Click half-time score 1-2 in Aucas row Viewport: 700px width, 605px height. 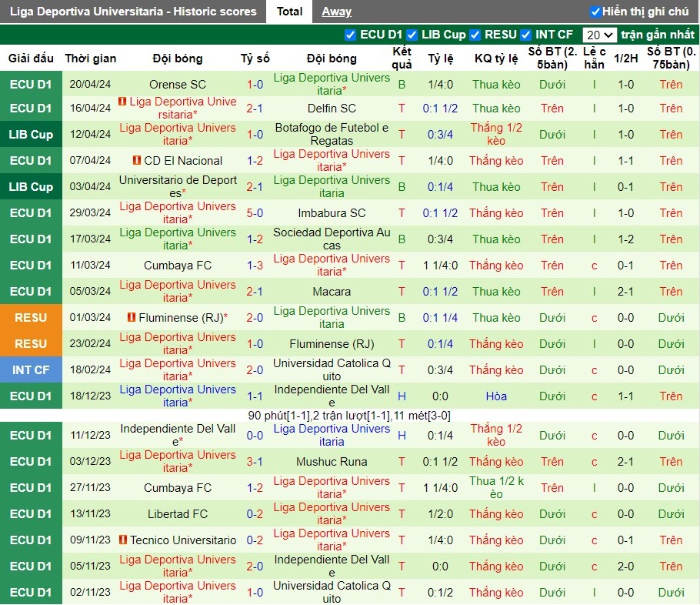[625, 239]
